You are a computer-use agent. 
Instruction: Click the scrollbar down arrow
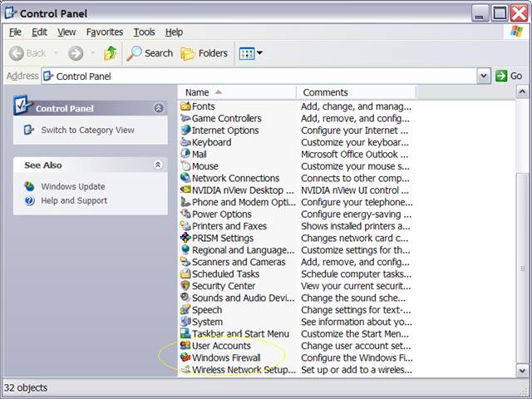(x=522, y=371)
